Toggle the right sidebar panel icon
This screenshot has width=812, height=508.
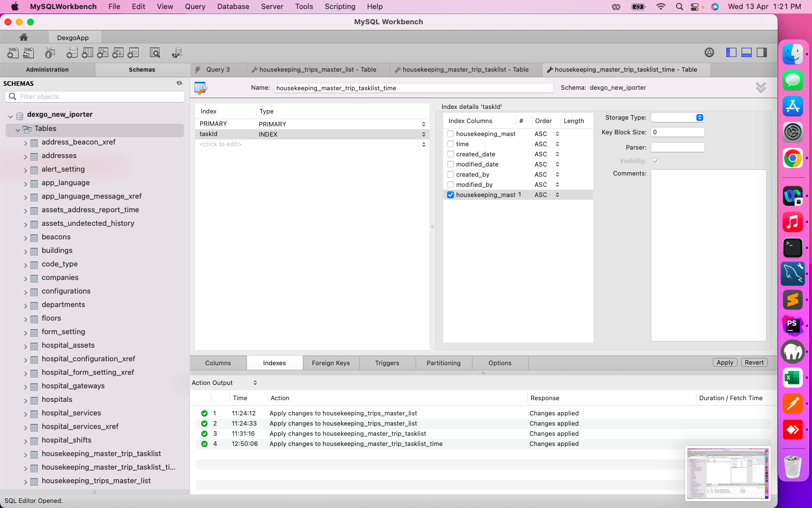click(762, 52)
